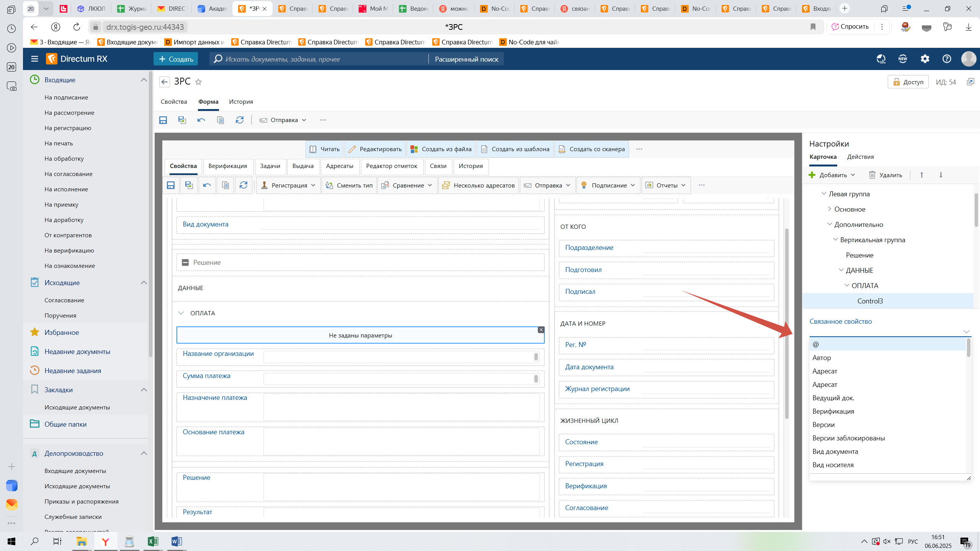Collapse the Левая группа tree node
980x551 pixels.
tap(824, 194)
